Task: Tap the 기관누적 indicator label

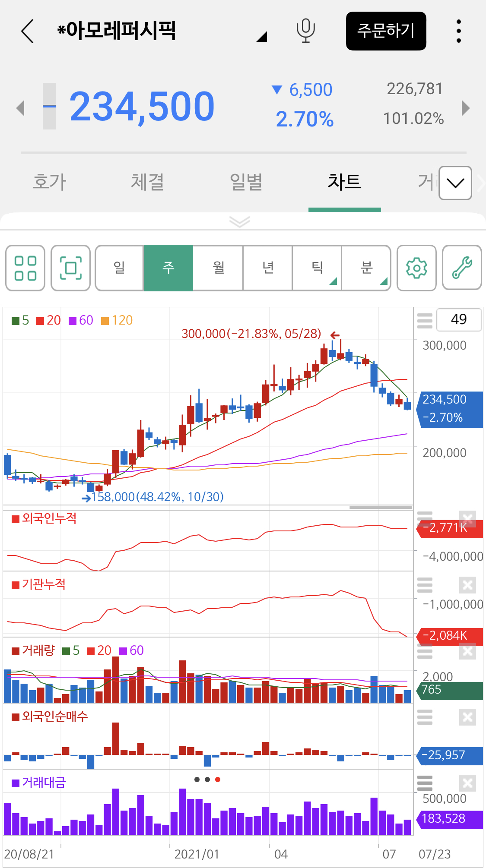Action: [x=39, y=584]
